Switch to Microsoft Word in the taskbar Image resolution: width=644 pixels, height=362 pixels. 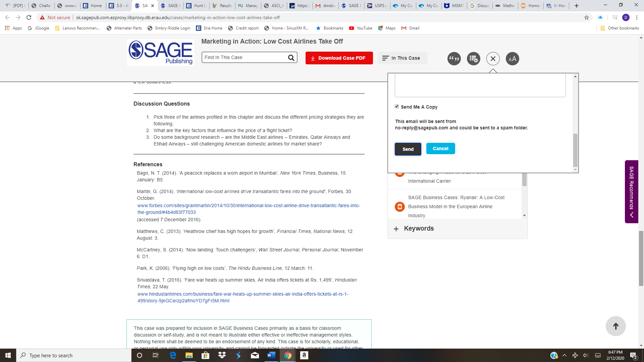[x=271, y=355]
